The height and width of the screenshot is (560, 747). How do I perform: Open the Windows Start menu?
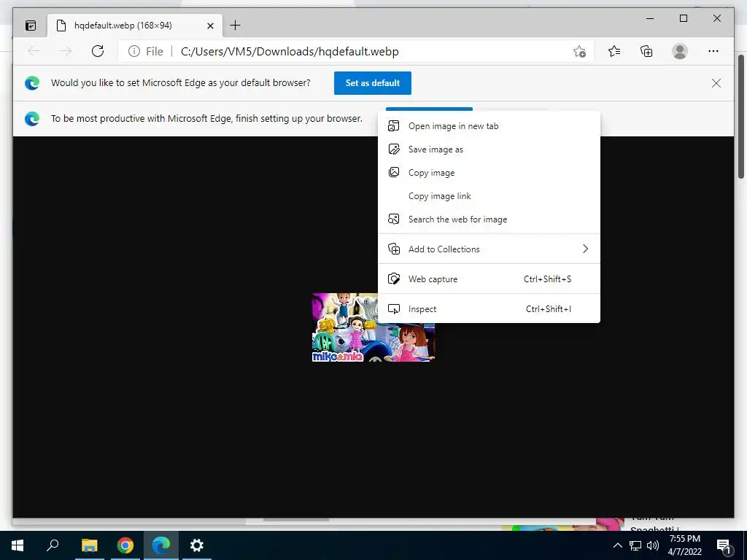click(x=18, y=545)
